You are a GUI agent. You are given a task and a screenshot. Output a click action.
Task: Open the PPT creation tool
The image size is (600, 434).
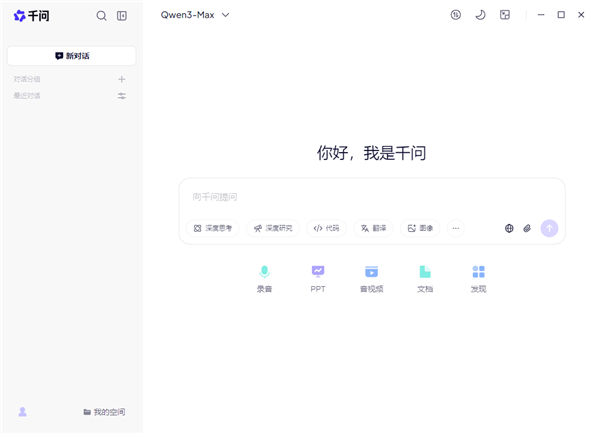(x=318, y=279)
